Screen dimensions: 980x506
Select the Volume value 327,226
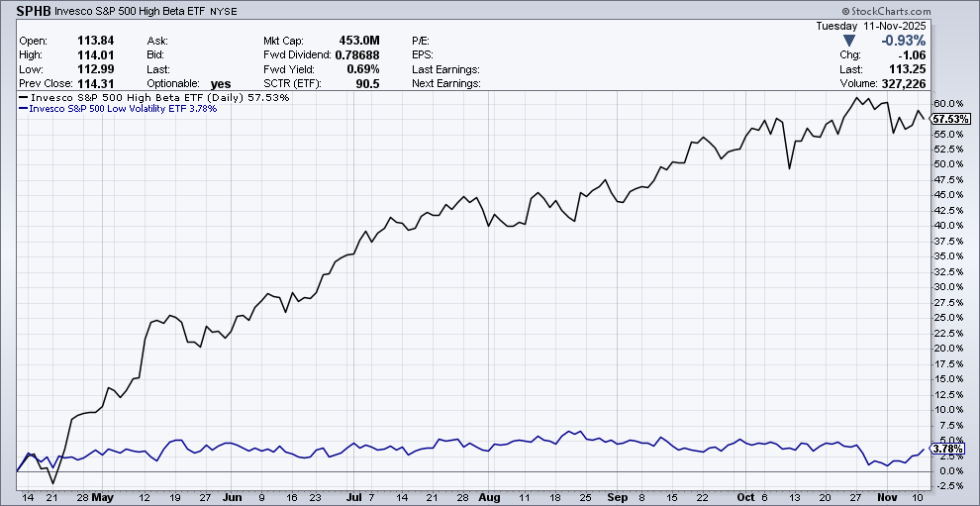click(904, 83)
